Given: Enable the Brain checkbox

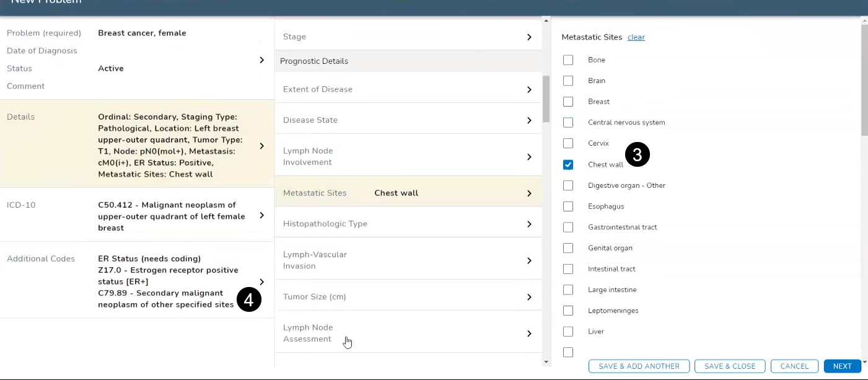Looking at the screenshot, I should click(568, 81).
